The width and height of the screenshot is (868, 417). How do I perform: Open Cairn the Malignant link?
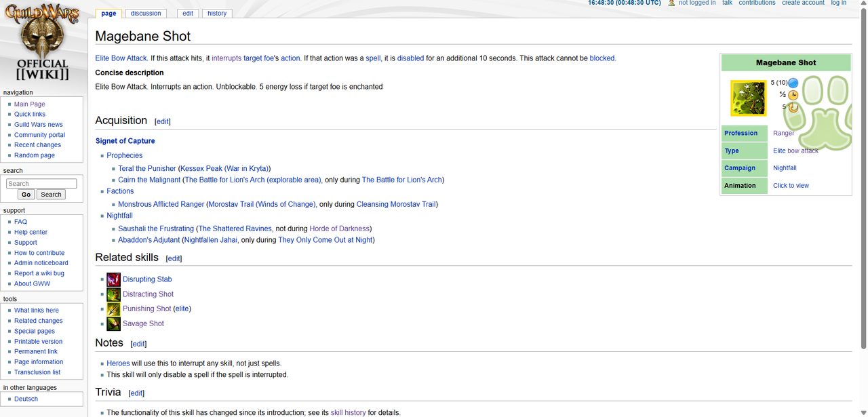pyautogui.click(x=149, y=180)
